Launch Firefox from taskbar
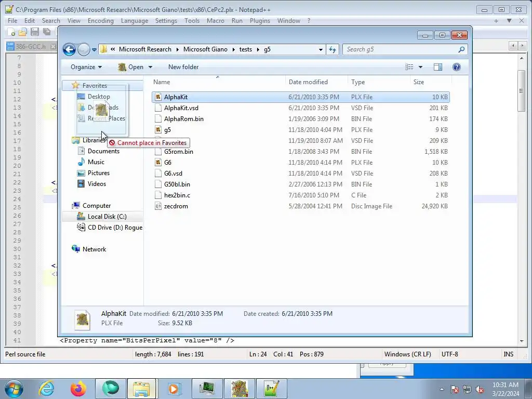Image resolution: width=532 pixels, height=399 pixels. click(78, 389)
